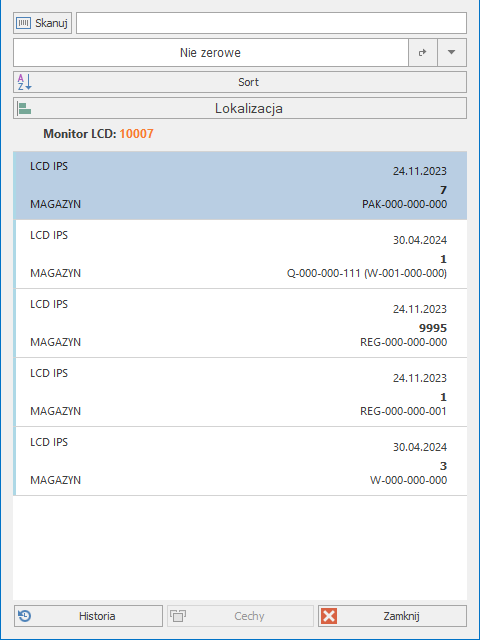This screenshot has width=480, height=640.
Task: Select the REG-000-000-001 location row
Action: point(240,392)
